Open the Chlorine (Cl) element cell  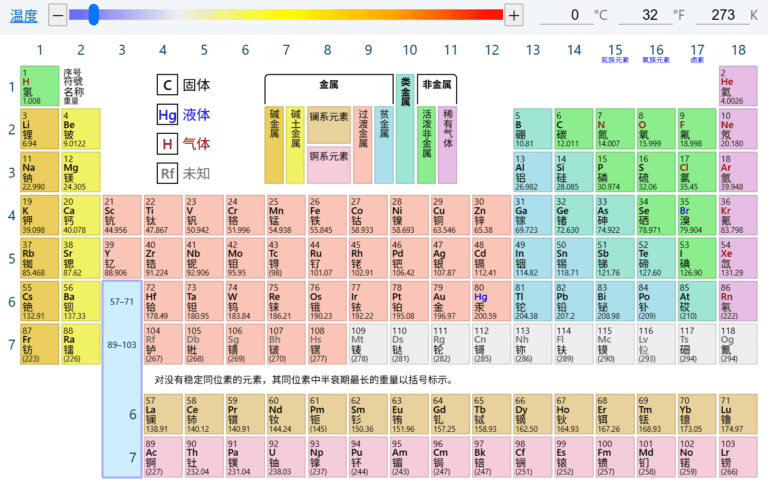[x=697, y=172]
